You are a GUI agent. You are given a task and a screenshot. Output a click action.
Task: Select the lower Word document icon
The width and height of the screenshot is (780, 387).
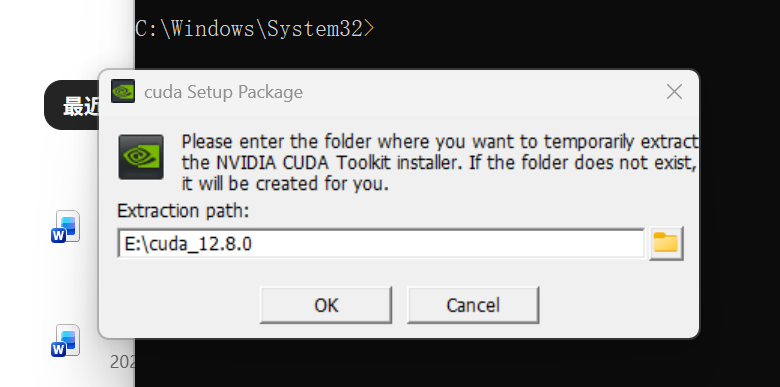[x=66, y=340]
